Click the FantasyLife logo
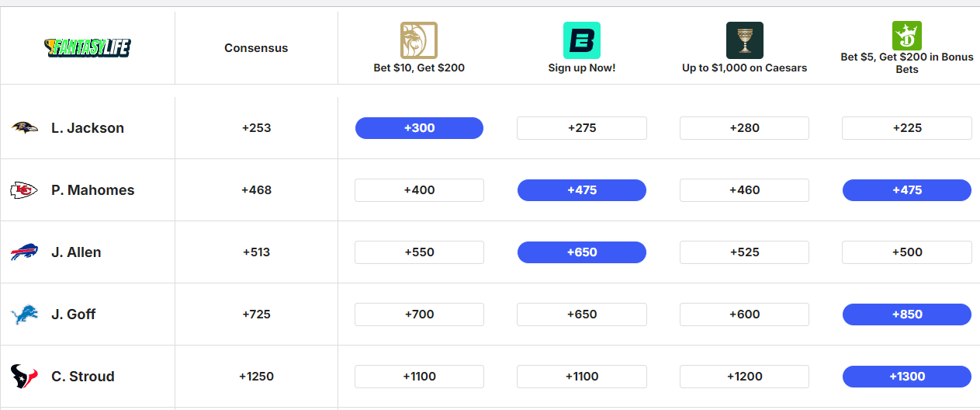Viewport: 980px width, 410px height. [x=88, y=47]
